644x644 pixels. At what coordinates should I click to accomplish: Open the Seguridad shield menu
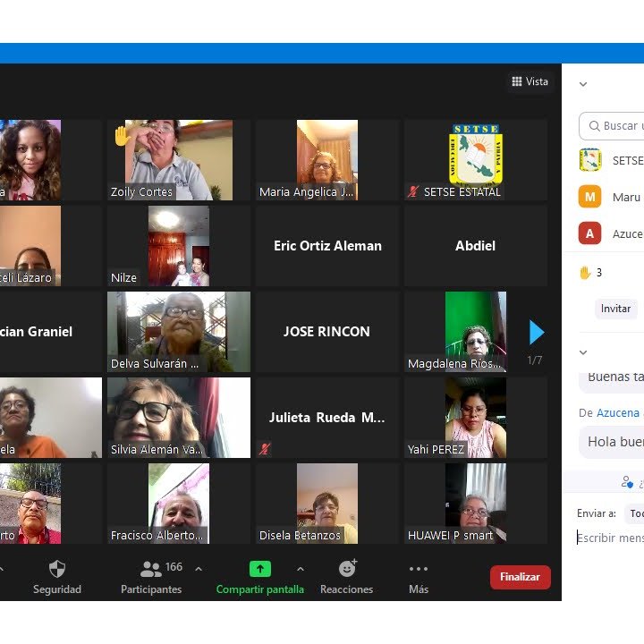[x=57, y=570]
